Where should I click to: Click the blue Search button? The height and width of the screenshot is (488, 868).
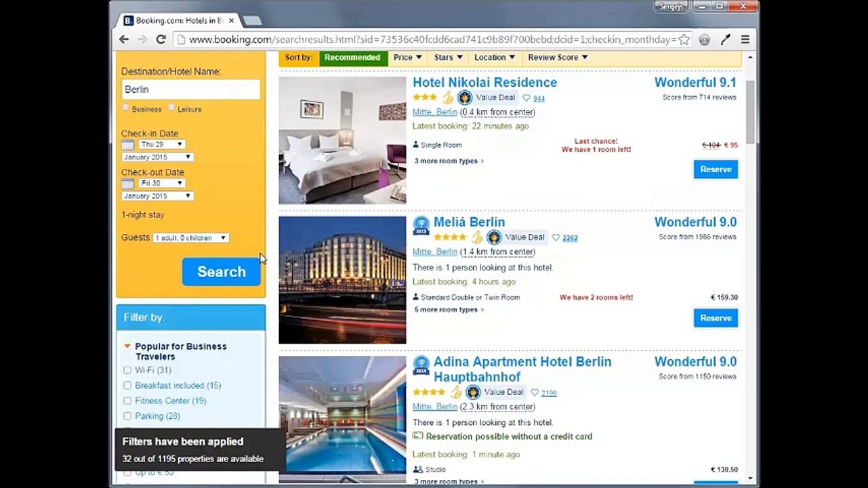[x=221, y=272]
